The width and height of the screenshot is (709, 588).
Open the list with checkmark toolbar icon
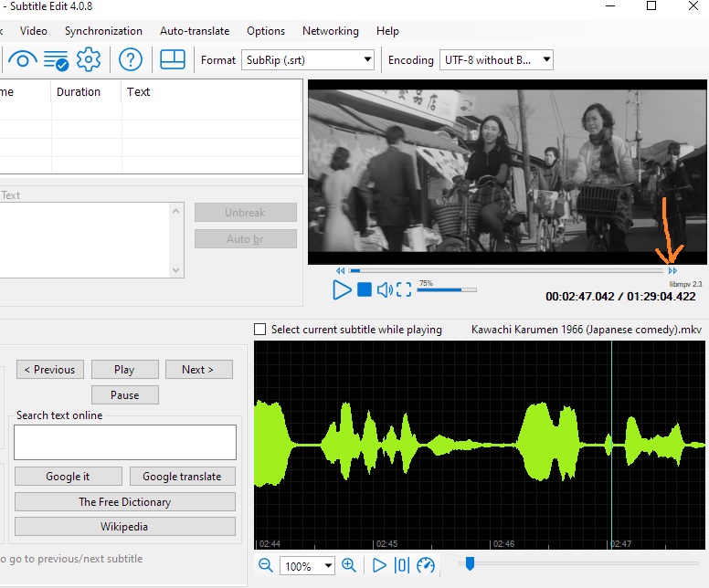56,60
